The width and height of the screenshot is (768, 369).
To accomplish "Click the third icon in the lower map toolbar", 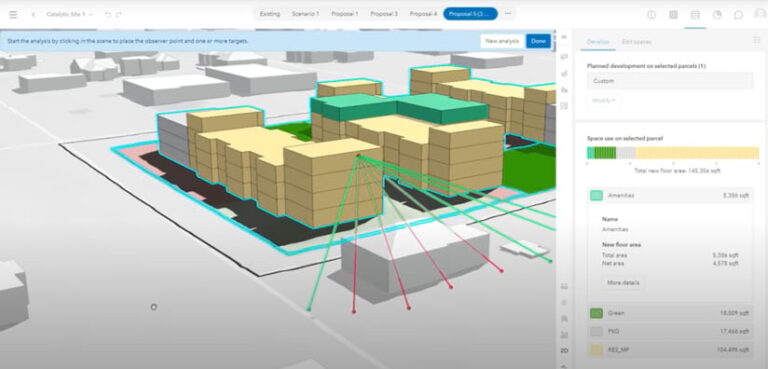I will point(564,319).
